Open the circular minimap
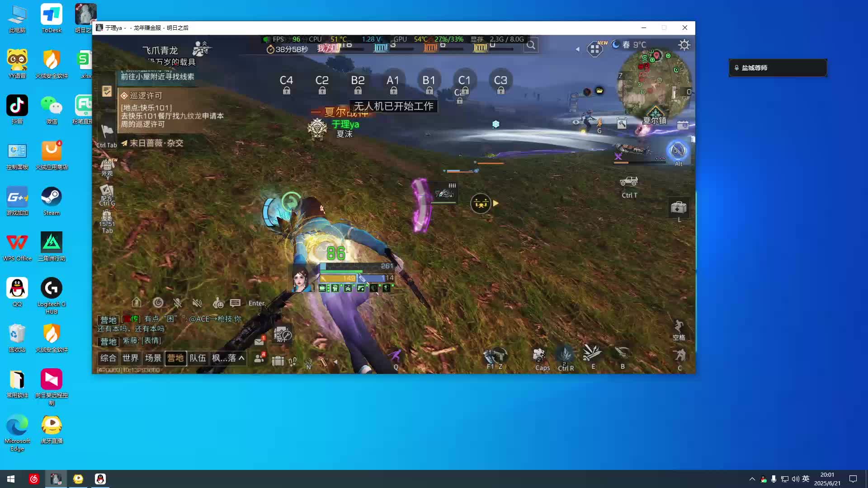 pos(654,82)
